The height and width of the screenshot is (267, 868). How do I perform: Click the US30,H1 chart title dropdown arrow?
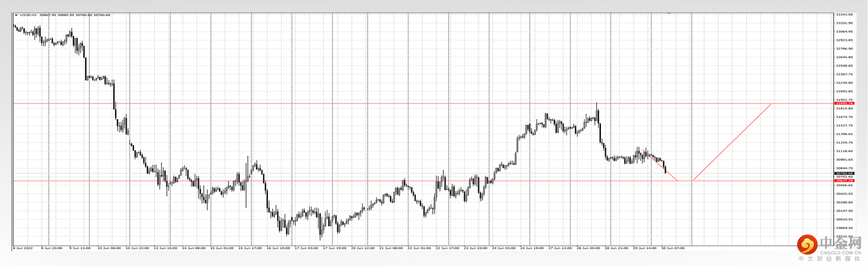(16, 15)
